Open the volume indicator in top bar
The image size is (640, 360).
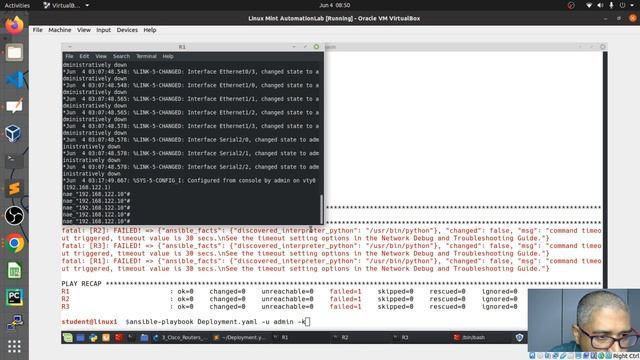(x=600, y=5)
